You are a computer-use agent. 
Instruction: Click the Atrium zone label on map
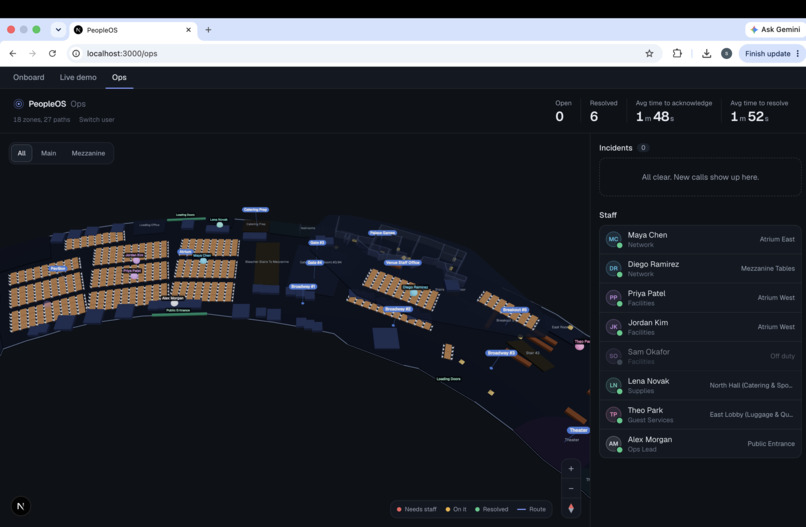[185, 252]
